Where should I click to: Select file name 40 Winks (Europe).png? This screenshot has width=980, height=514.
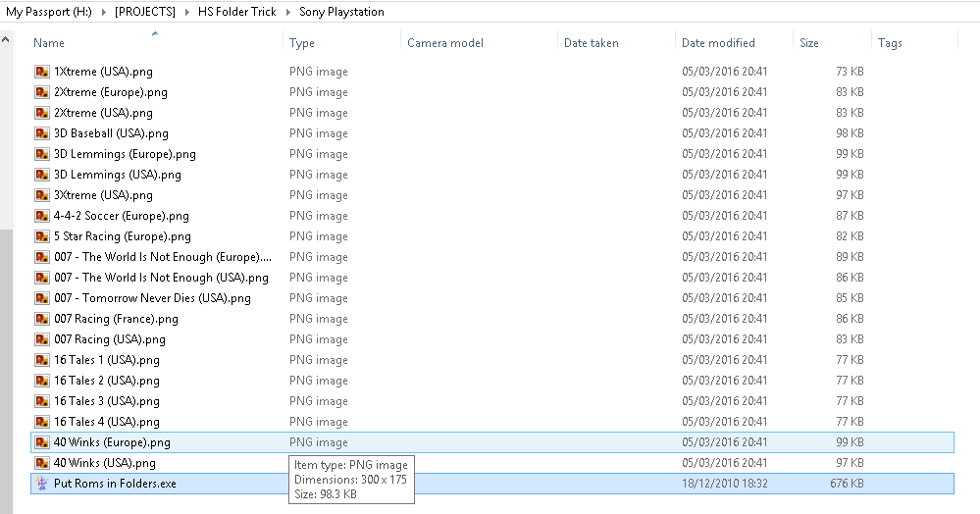tap(112, 443)
